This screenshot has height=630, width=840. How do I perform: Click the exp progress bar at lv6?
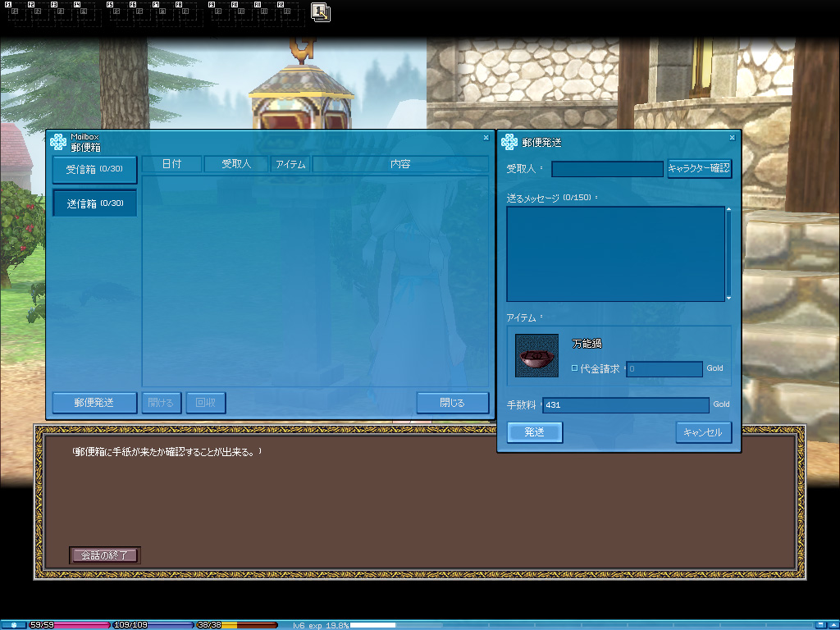click(x=582, y=625)
